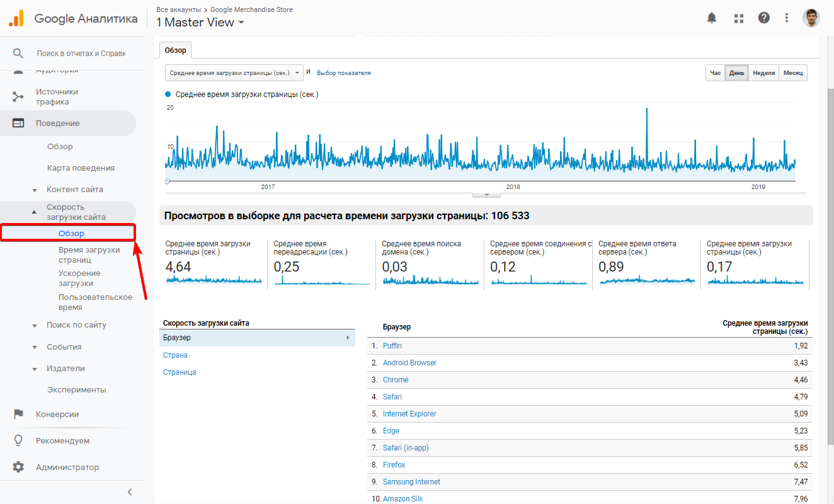834x504 pixels.
Task: Click the Администратор gear icon
Action: point(18,467)
